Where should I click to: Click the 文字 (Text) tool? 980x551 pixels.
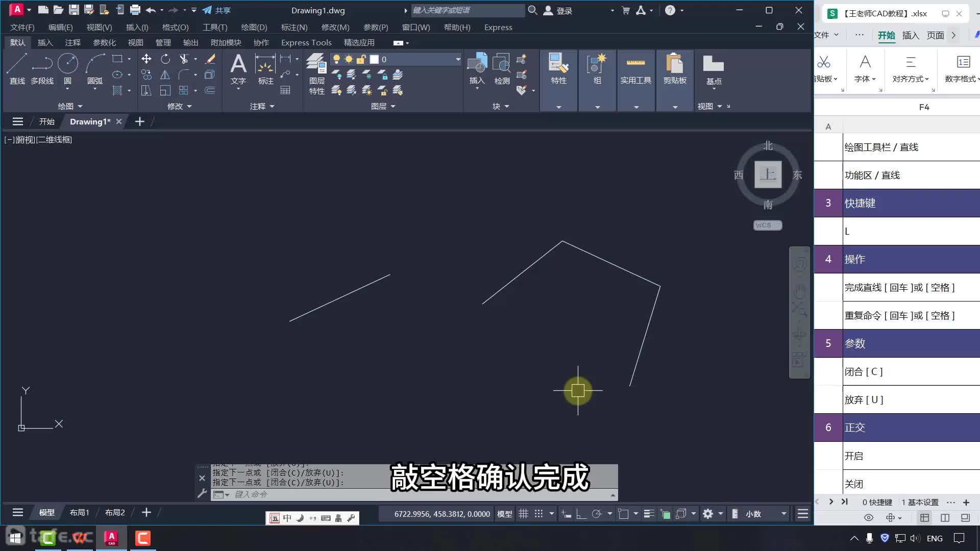click(238, 69)
